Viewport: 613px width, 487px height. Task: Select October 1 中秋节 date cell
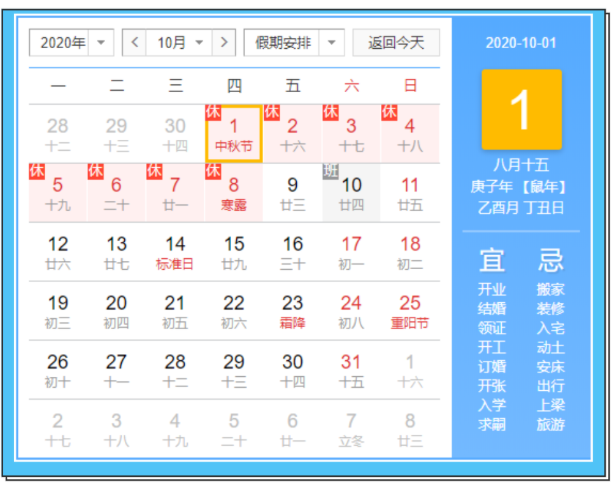pos(234,134)
